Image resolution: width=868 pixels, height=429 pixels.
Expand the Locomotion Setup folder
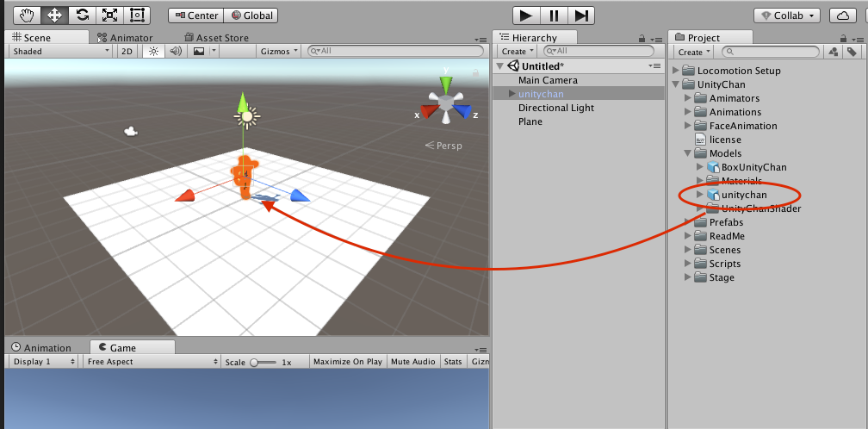(x=676, y=71)
